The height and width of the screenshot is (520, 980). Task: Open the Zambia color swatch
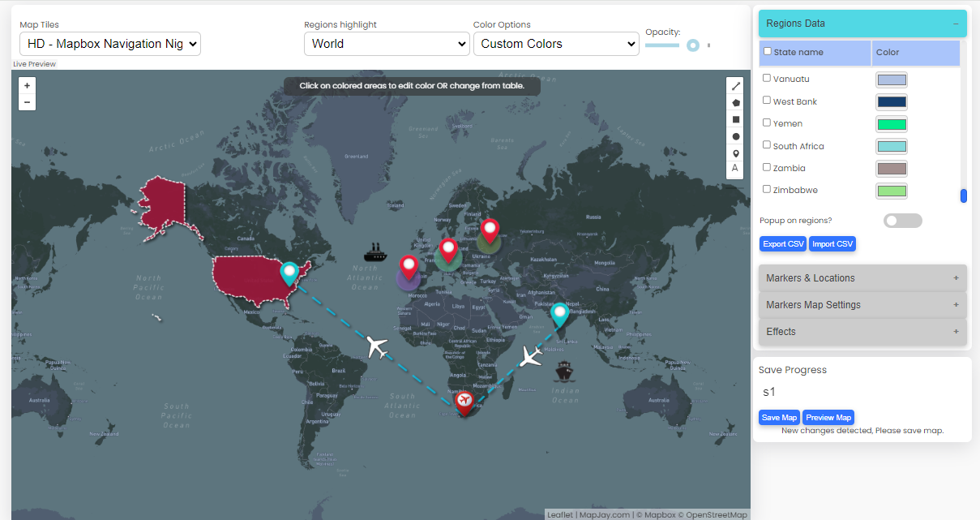point(892,169)
